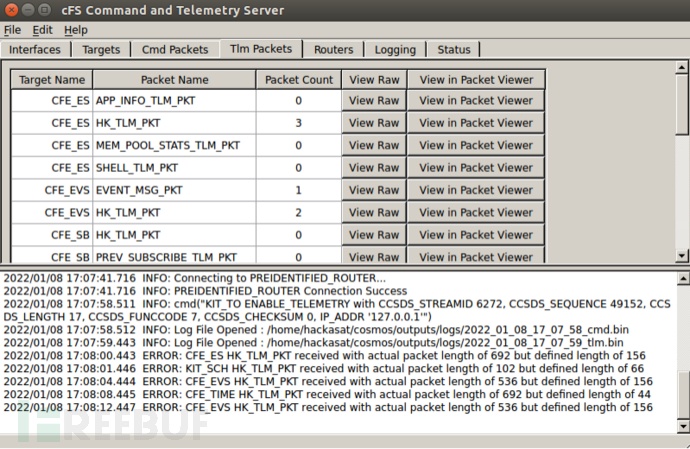Click the CFE_TIME HK_TLM_PKT error log line
The height and width of the screenshot is (449, 690).
tap(327, 394)
